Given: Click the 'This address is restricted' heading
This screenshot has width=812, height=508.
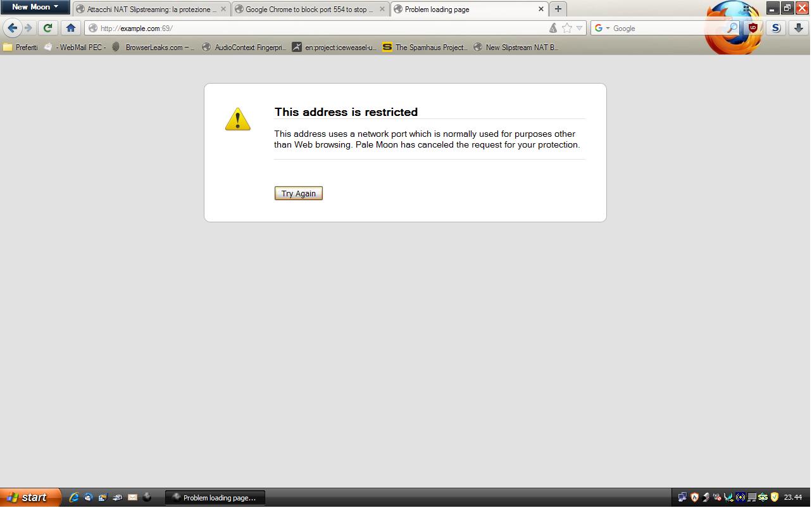Looking at the screenshot, I should pyautogui.click(x=346, y=112).
